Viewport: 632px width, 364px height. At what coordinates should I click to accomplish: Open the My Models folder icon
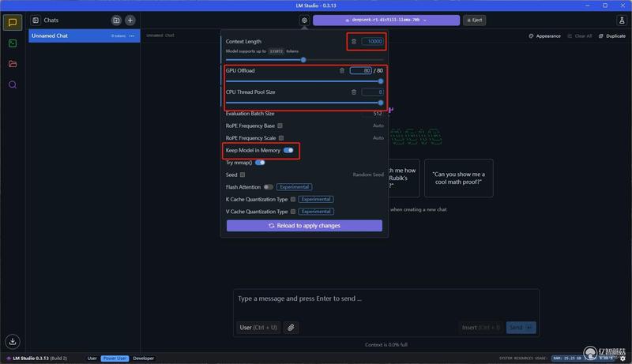pos(13,64)
